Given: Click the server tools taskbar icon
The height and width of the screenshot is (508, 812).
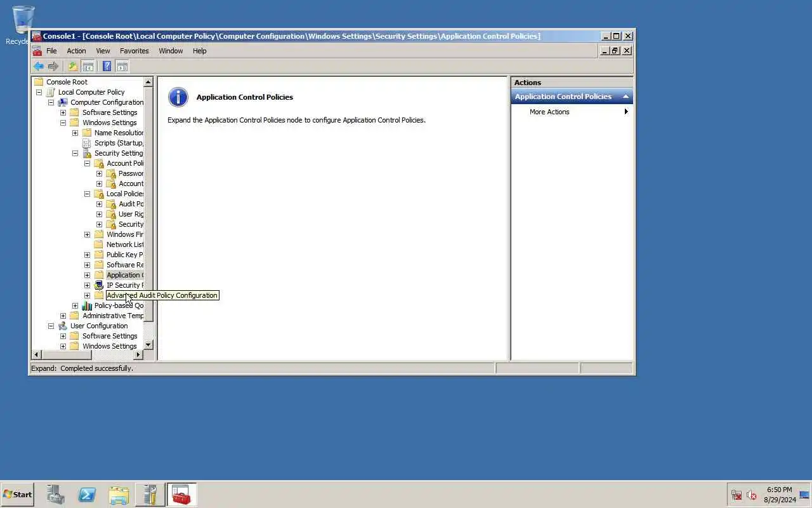Looking at the screenshot, I should pyautogui.click(x=150, y=495).
